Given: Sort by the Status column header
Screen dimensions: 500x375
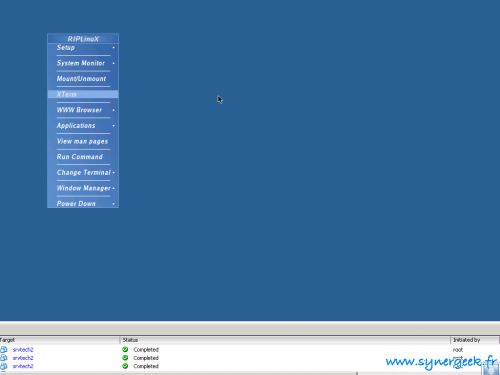Looking at the screenshot, I should point(285,340).
